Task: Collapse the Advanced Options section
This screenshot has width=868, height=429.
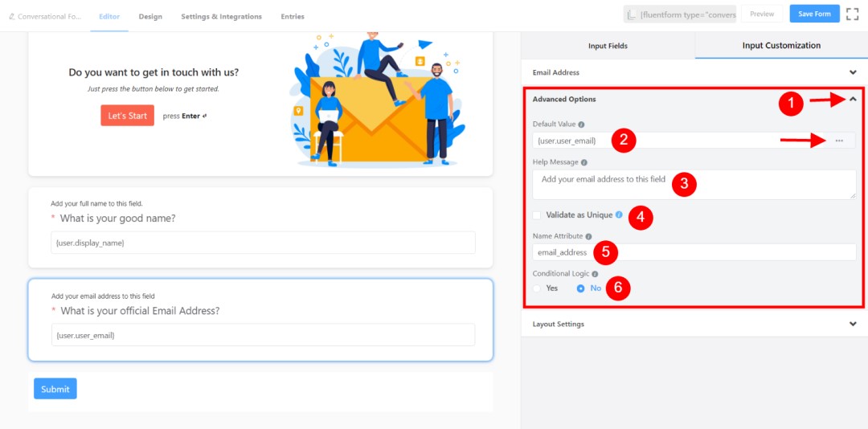Action: [853, 99]
